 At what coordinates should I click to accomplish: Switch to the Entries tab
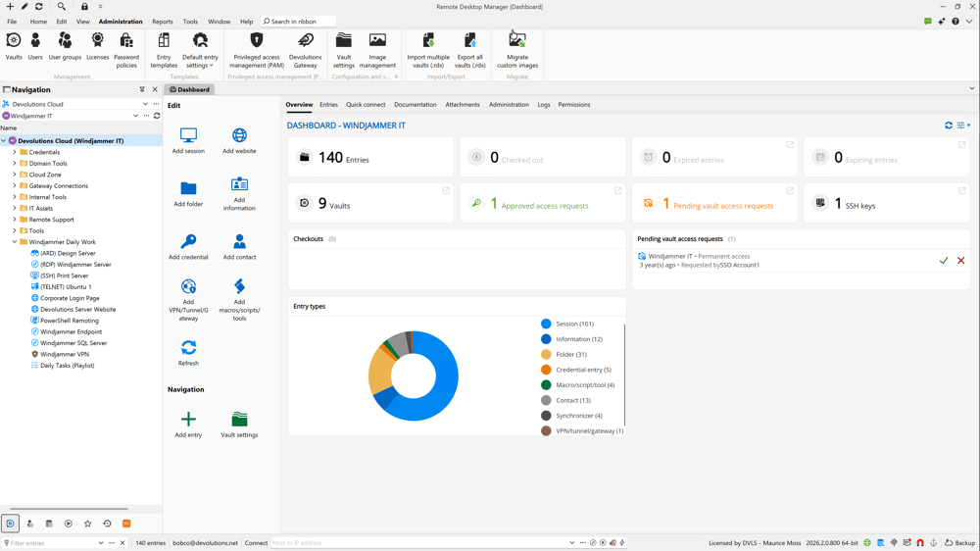point(328,105)
